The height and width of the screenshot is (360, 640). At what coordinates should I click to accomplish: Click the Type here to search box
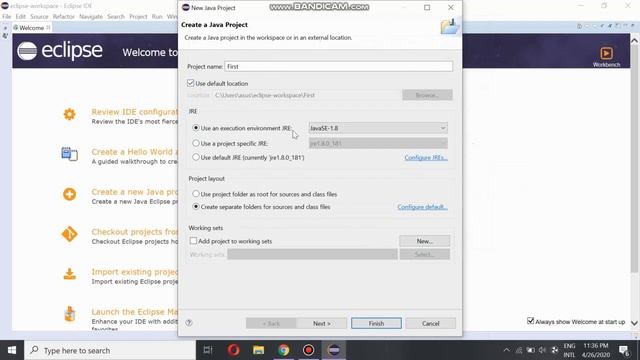point(110,350)
